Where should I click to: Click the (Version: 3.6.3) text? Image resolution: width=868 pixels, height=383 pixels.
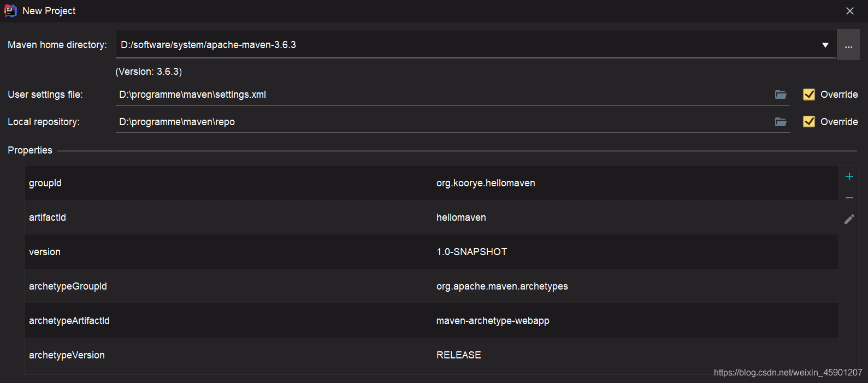pyautogui.click(x=149, y=72)
